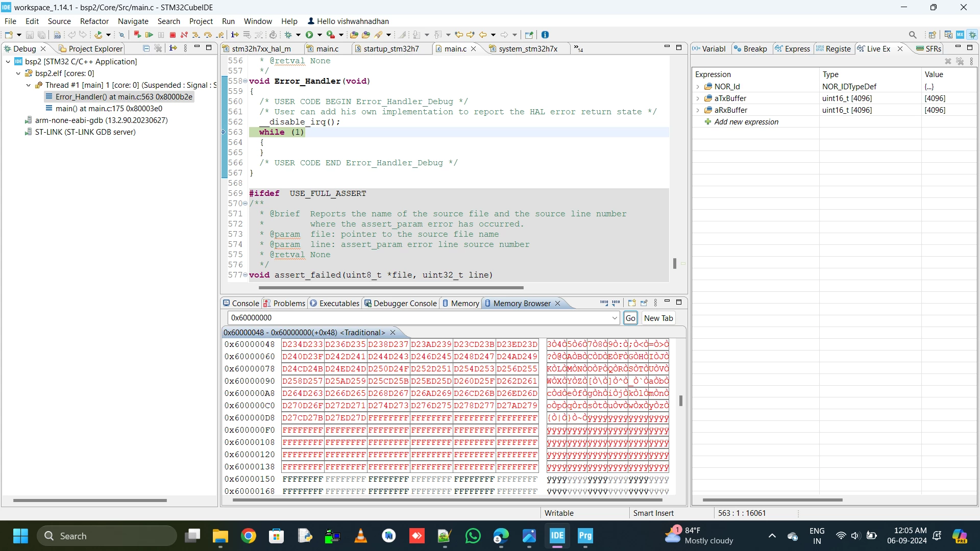Click Remove All Terminated Launches in Debug view
980x551 pixels.
pos(158,48)
